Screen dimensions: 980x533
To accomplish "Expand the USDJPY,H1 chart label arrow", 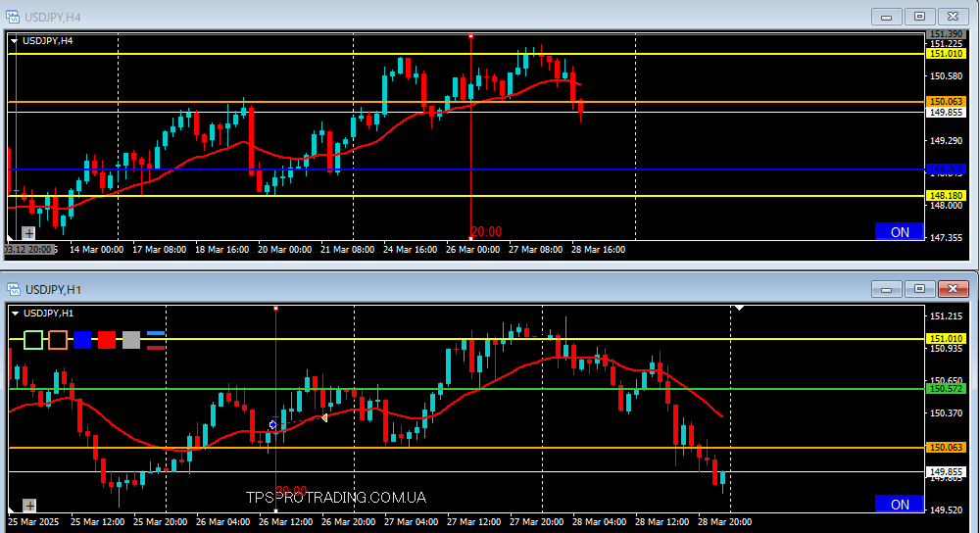I will (16, 314).
